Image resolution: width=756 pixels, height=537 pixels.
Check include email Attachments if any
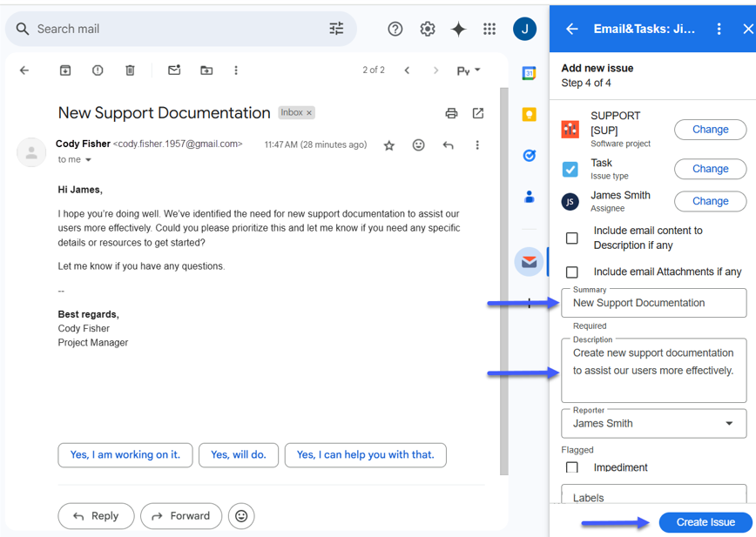(572, 272)
